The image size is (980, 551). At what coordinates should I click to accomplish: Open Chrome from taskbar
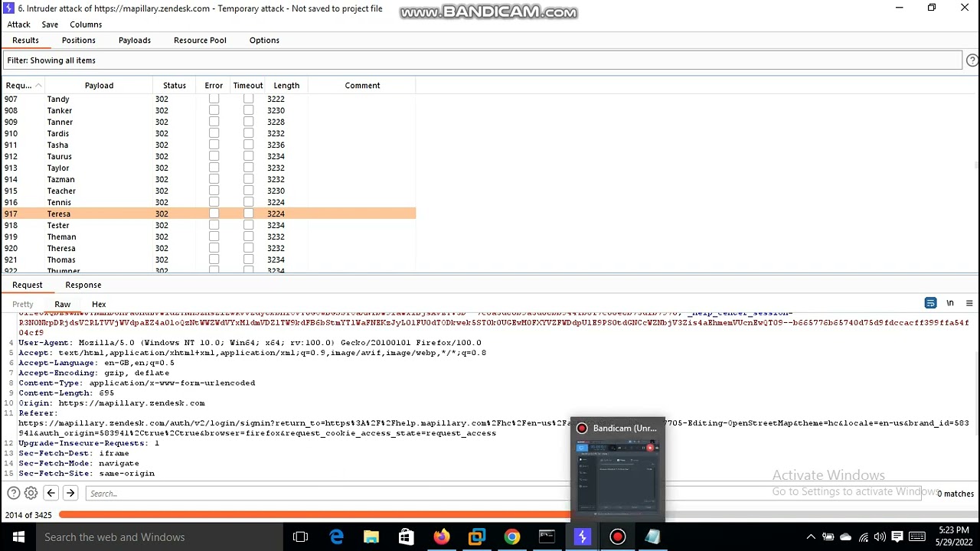tap(511, 537)
